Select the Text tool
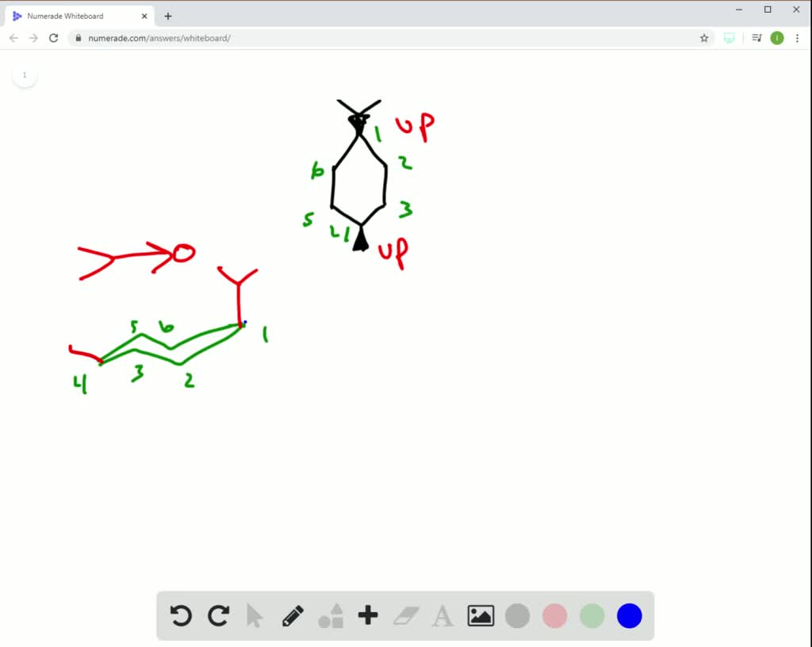 point(442,615)
